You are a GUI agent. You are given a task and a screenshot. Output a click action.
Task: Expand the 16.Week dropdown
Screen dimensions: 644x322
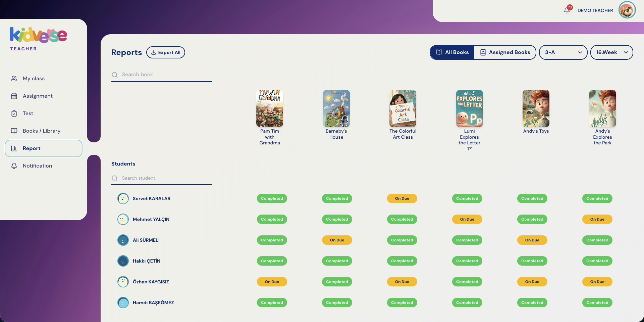pyautogui.click(x=611, y=52)
